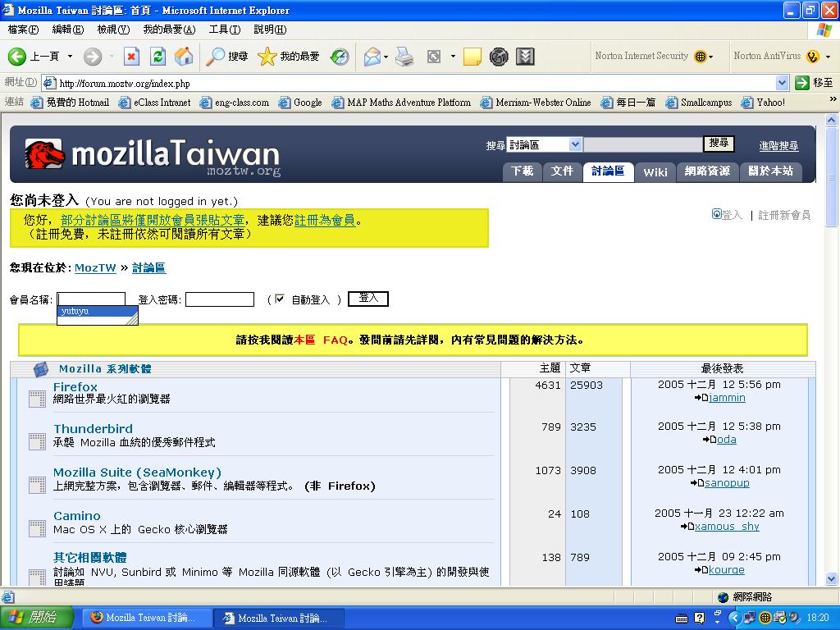The width and height of the screenshot is (840, 630).
Task: Open the History clock icon
Action: pyautogui.click(x=340, y=57)
